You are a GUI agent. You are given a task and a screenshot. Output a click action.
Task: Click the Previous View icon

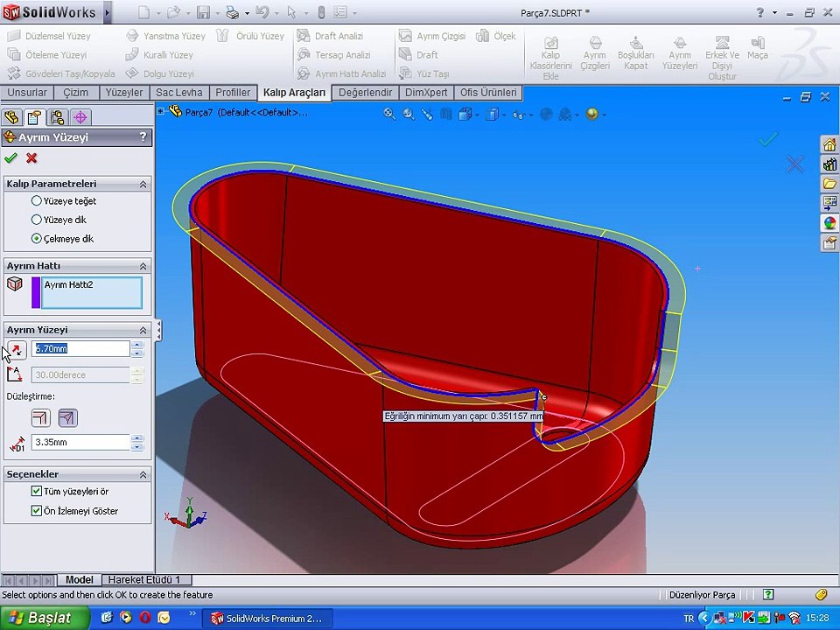(x=427, y=114)
